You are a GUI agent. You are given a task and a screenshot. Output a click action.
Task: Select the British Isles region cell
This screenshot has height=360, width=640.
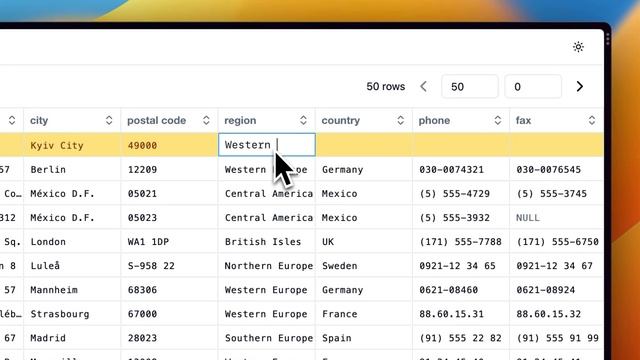267,242
